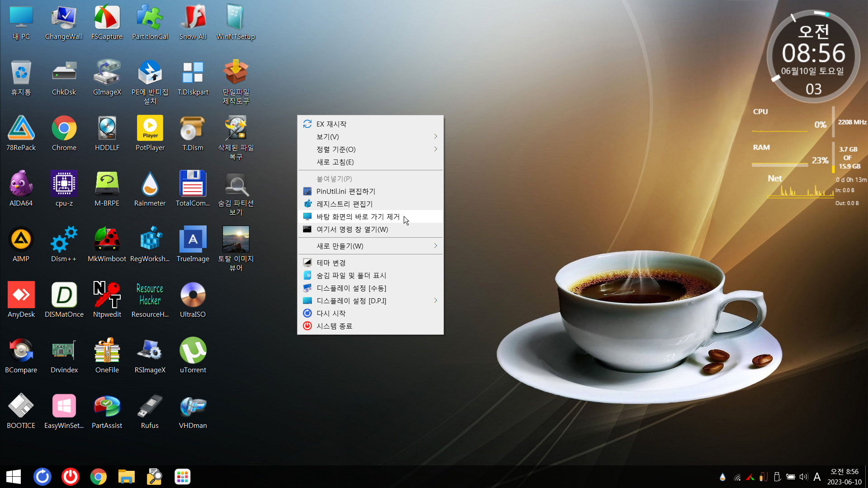Click 바탕 화면의 바로 가기 제거 entry

[370, 216]
